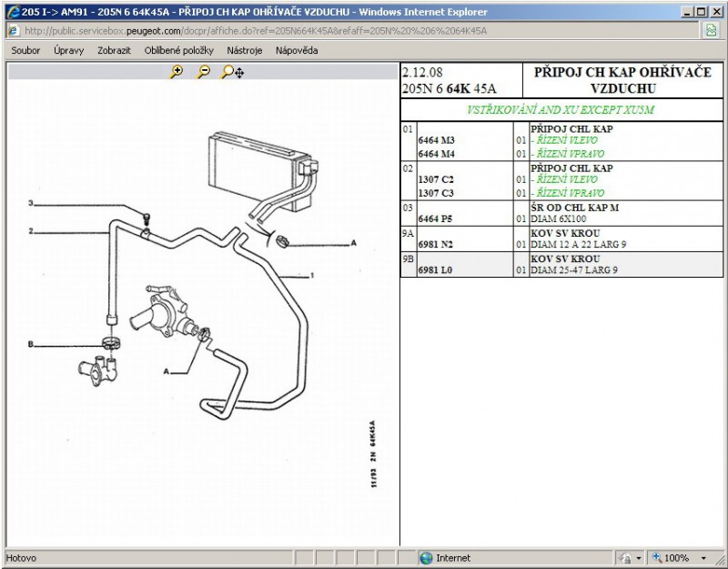Open the Nápověda menu
Viewport: 728px width, 569px height.
296,50
